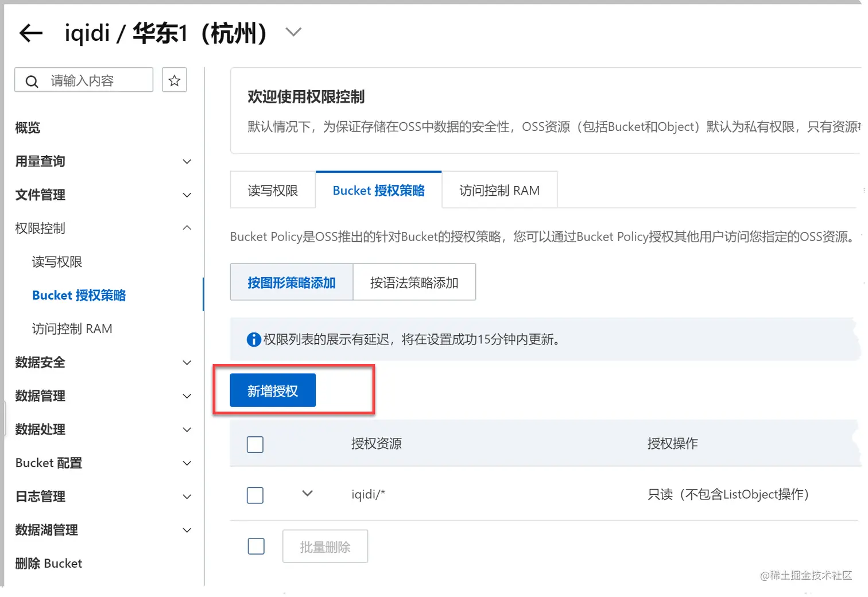Image resolution: width=868 pixels, height=597 pixels.
Task: Expand the iqidi/* row details chevron
Action: click(307, 494)
